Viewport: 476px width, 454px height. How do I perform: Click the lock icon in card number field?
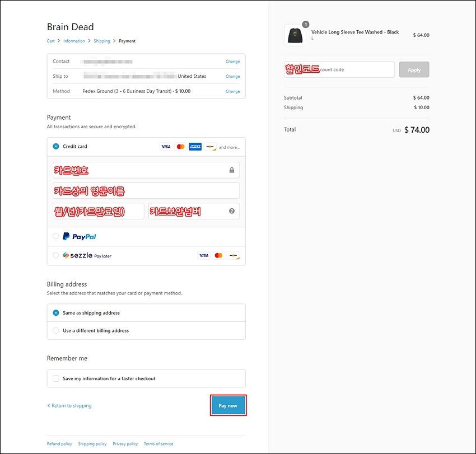pos(232,170)
